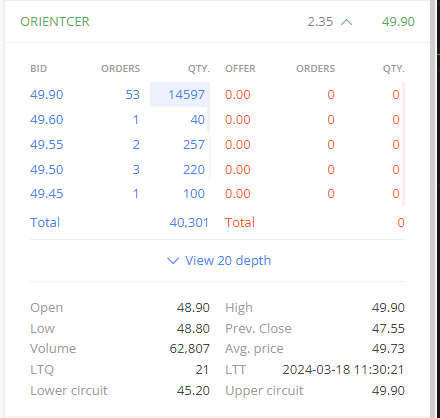Expand View 20 depth link

tap(219, 260)
